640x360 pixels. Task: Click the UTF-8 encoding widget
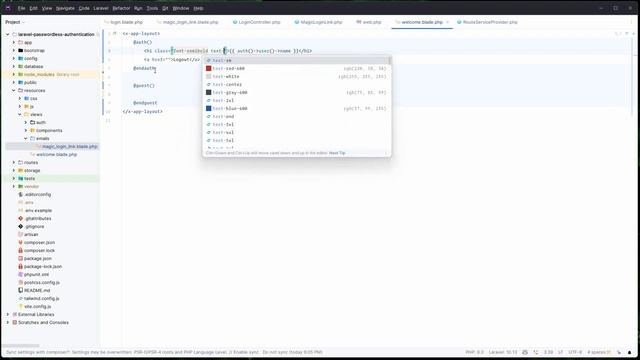(575, 352)
